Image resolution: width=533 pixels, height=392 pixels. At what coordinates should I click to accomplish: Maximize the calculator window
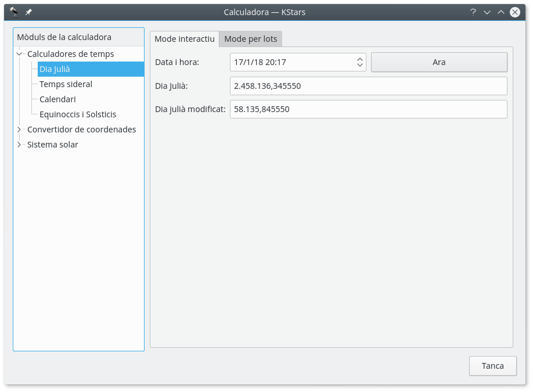click(x=500, y=12)
